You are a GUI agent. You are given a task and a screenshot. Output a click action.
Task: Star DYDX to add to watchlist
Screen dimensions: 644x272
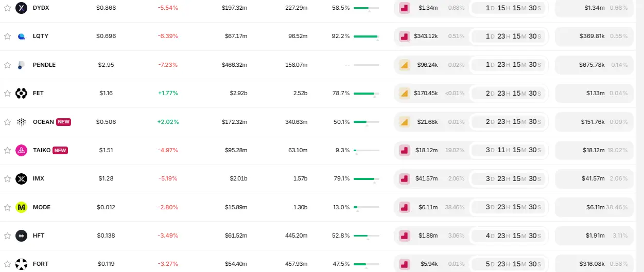coord(7,8)
